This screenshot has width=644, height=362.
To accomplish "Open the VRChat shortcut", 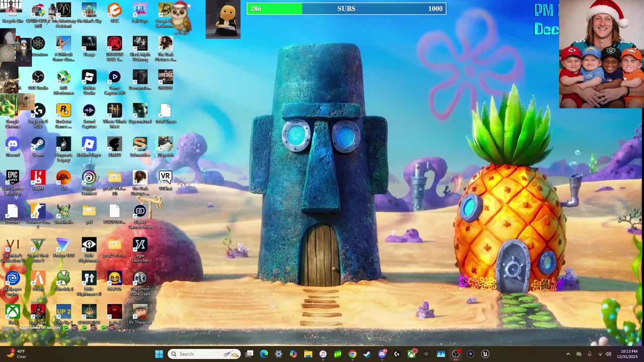I will [x=166, y=180].
